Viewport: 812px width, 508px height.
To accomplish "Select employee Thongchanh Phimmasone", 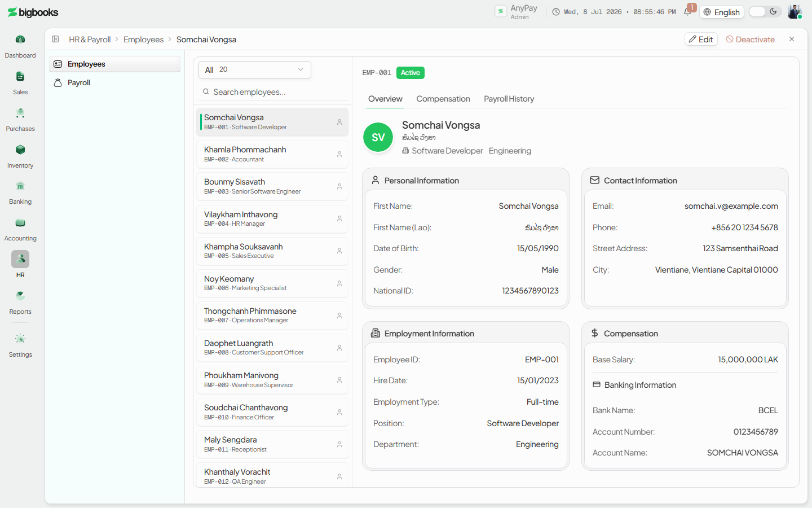I will point(272,316).
